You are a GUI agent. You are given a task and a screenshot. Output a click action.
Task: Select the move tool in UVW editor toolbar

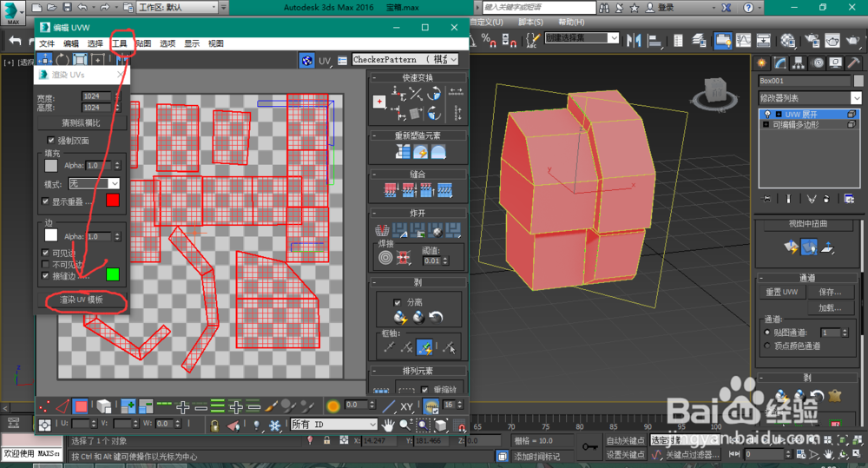(44, 60)
